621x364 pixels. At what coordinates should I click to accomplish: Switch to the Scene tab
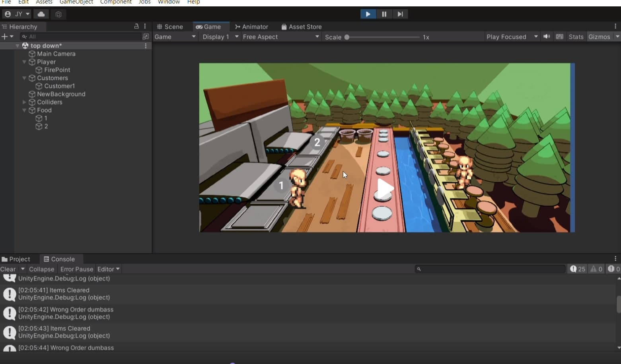point(170,27)
